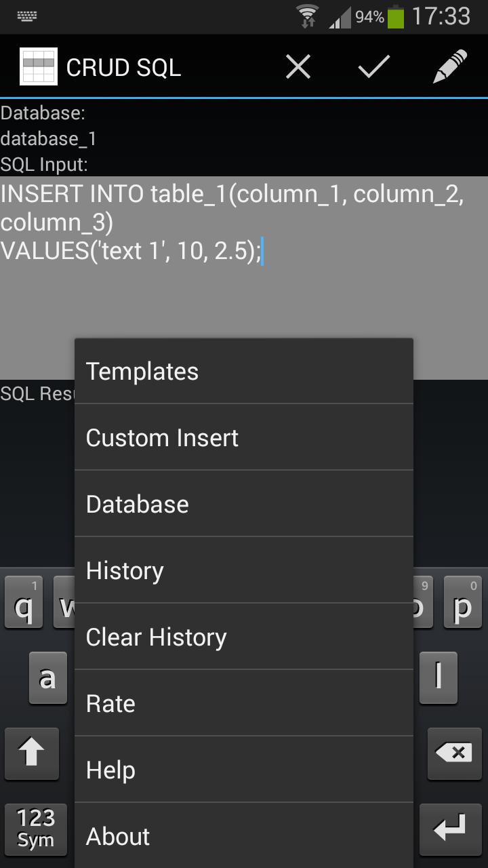Tap the CRUD SQL table app icon
The height and width of the screenshot is (868, 488).
pyautogui.click(x=39, y=66)
